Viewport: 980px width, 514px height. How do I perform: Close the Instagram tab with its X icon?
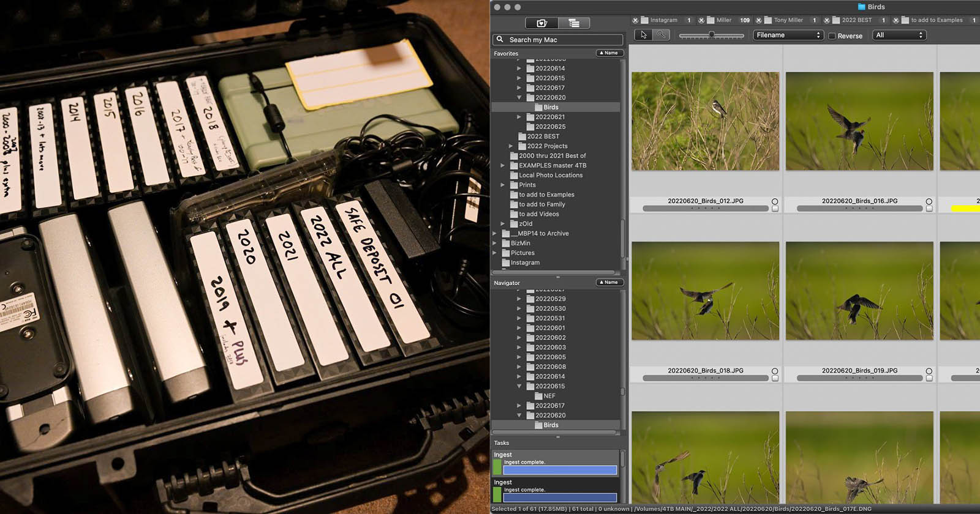click(x=635, y=20)
